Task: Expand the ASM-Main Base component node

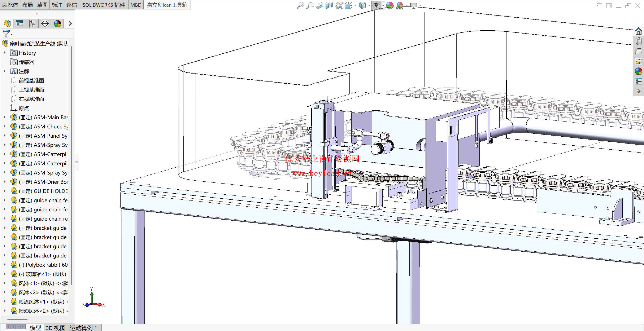Action: point(4,117)
